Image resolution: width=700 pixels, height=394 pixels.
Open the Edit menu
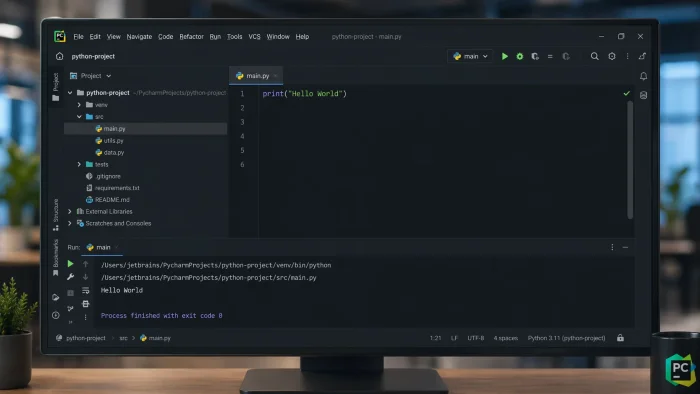pos(95,37)
